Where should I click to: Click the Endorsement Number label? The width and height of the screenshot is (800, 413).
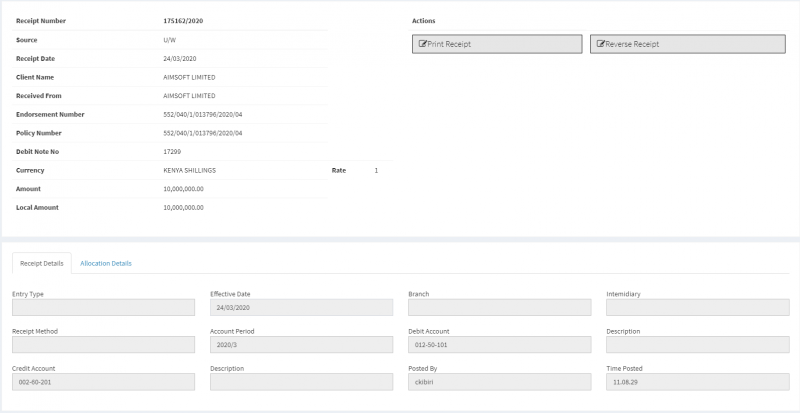(x=50, y=114)
